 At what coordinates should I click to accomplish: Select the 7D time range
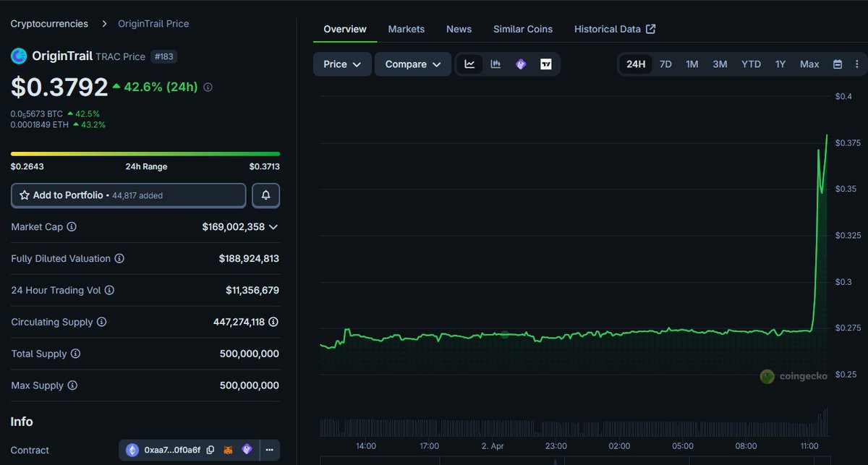(x=665, y=64)
